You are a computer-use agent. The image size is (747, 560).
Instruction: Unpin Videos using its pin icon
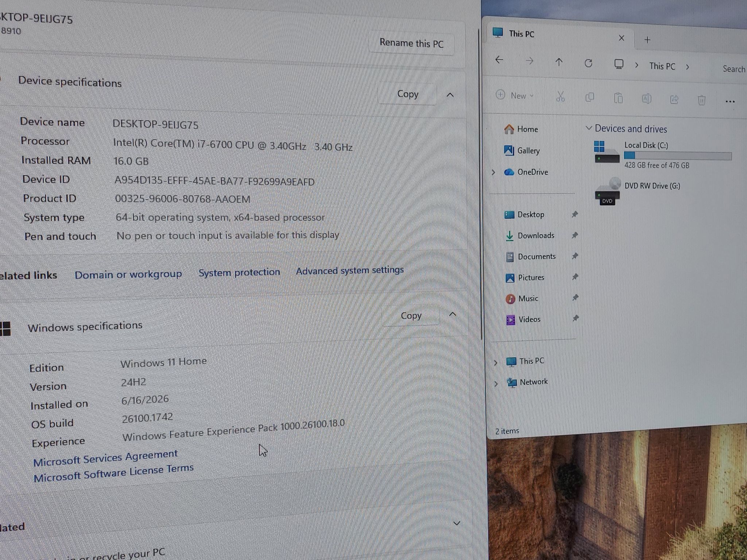click(576, 318)
